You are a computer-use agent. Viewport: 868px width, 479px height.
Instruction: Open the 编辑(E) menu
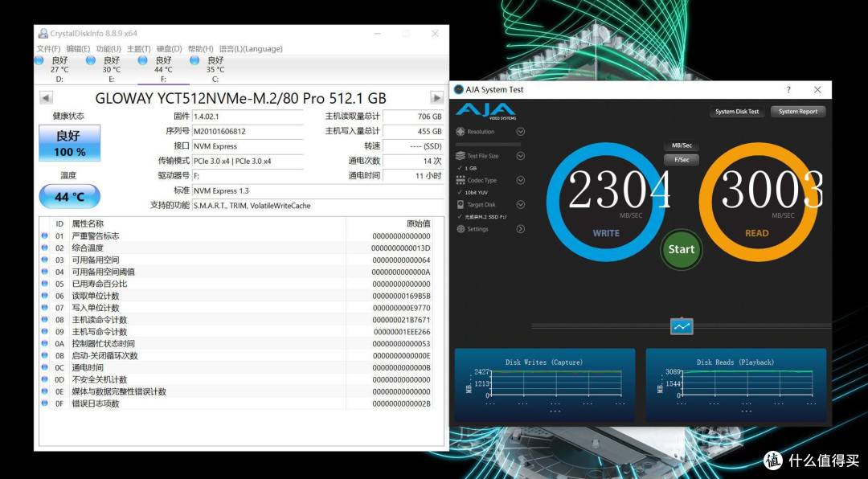coord(78,49)
